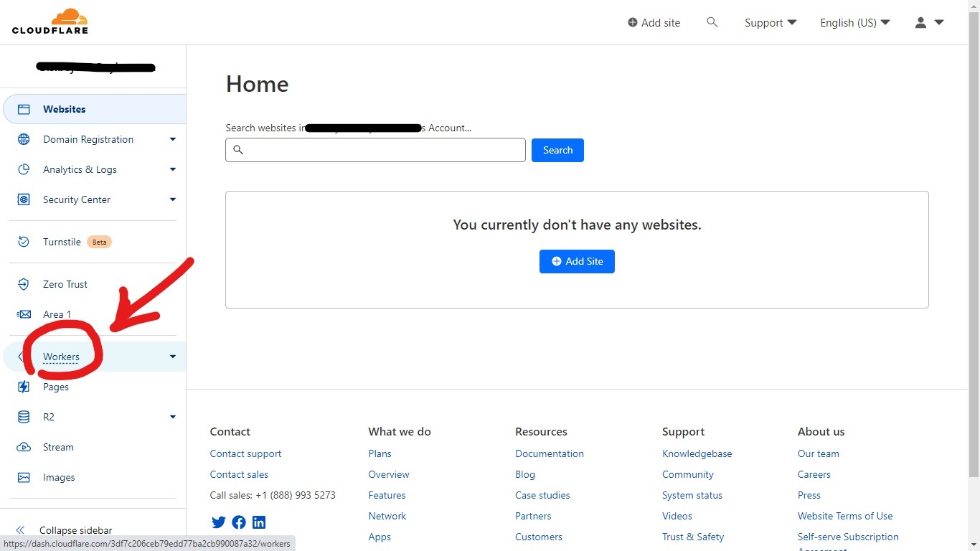Expand the Workers submenu arrow
This screenshot has height=551, width=980.
172,357
